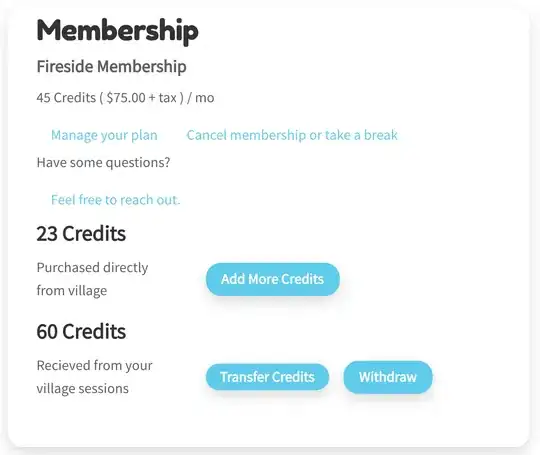This screenshot has width=540, height=455.
Task: Select the 23 Credits balance heading
Action: pyautogui.click(x=81, y=234)
